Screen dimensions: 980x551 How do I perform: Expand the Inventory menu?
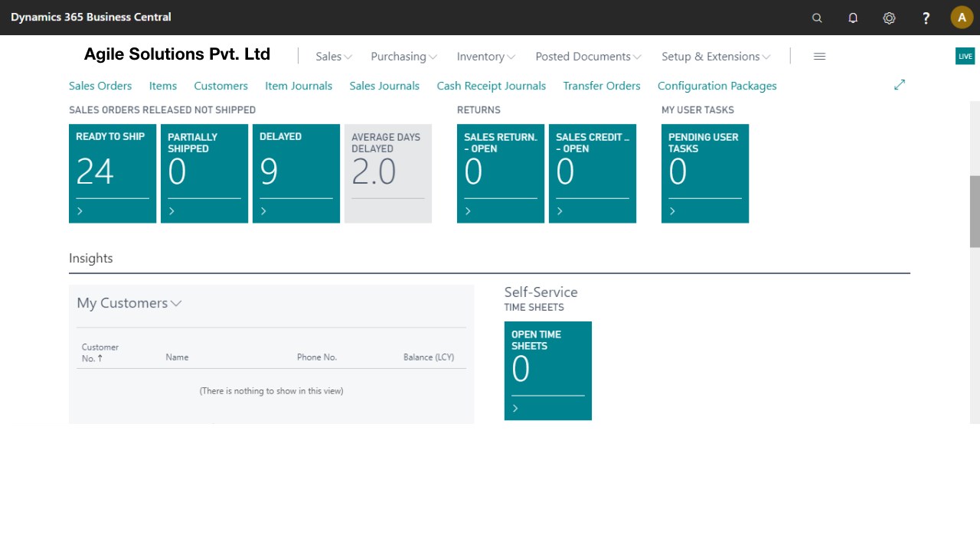coord(486,57)
